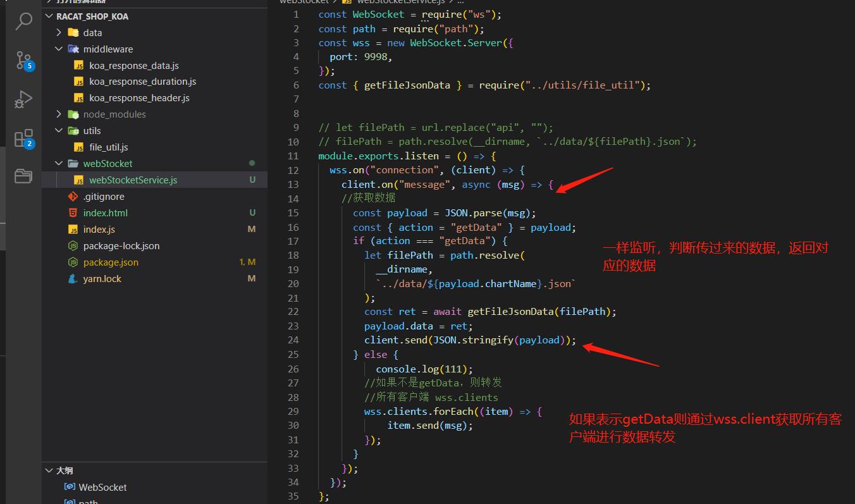
Task: Open file_util.js in the explorer
Action: click(154, 147)
